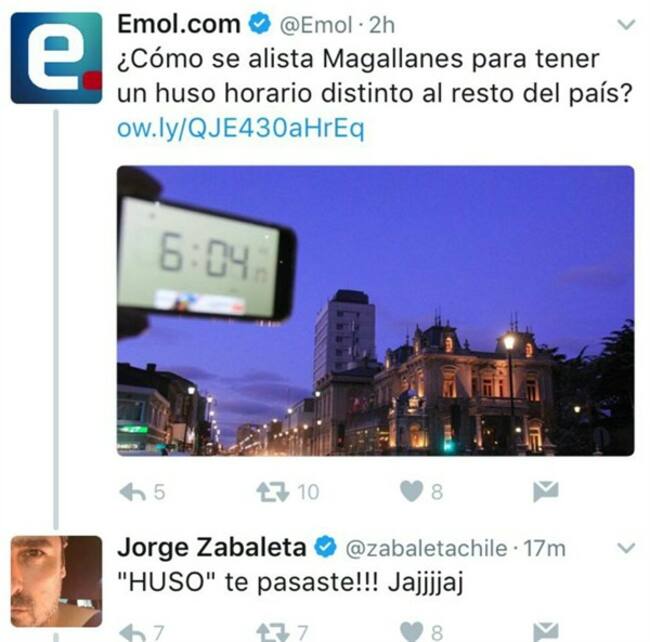Viewport: 650px width, 642px height.
Task: Open Jorge Zabaleta's profile name
Action: click(211, 548)
